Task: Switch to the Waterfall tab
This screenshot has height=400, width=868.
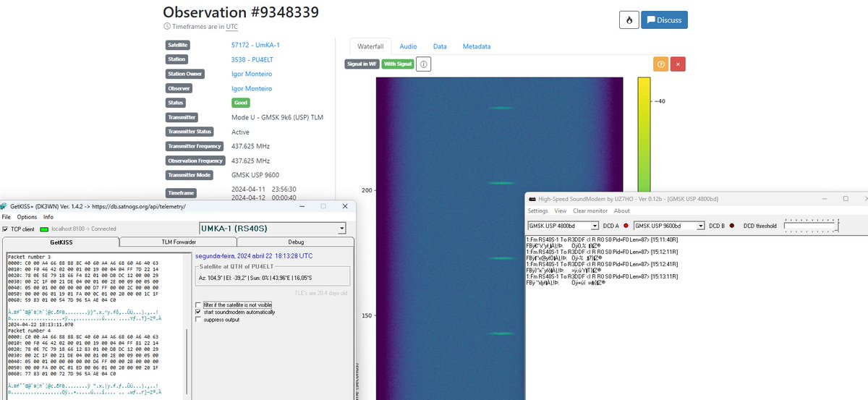Action: 370,46
